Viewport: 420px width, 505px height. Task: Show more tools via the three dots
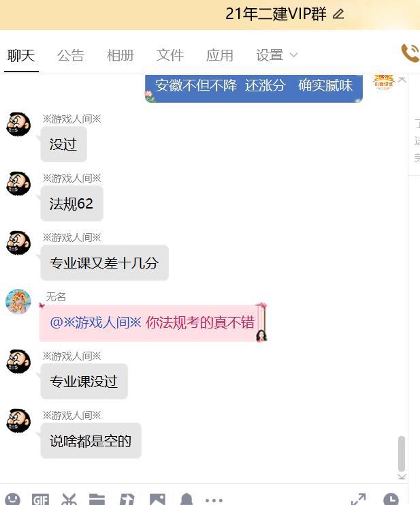coord(214,500)
